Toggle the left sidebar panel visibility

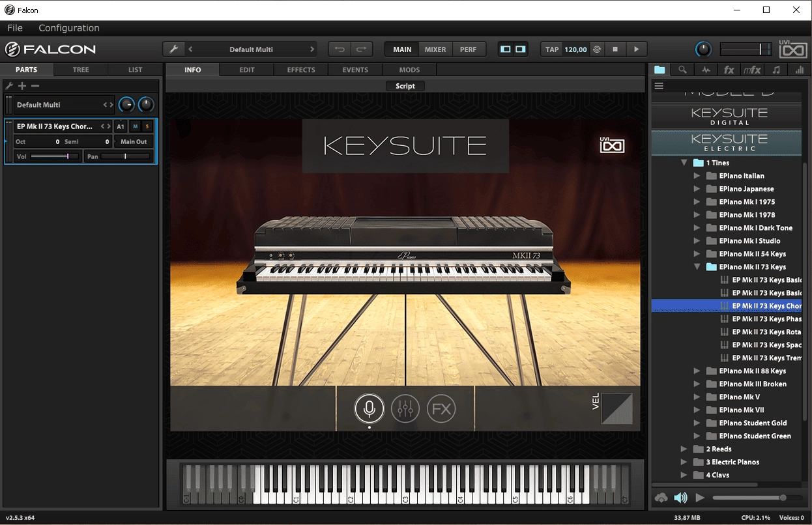coord(505,49)
